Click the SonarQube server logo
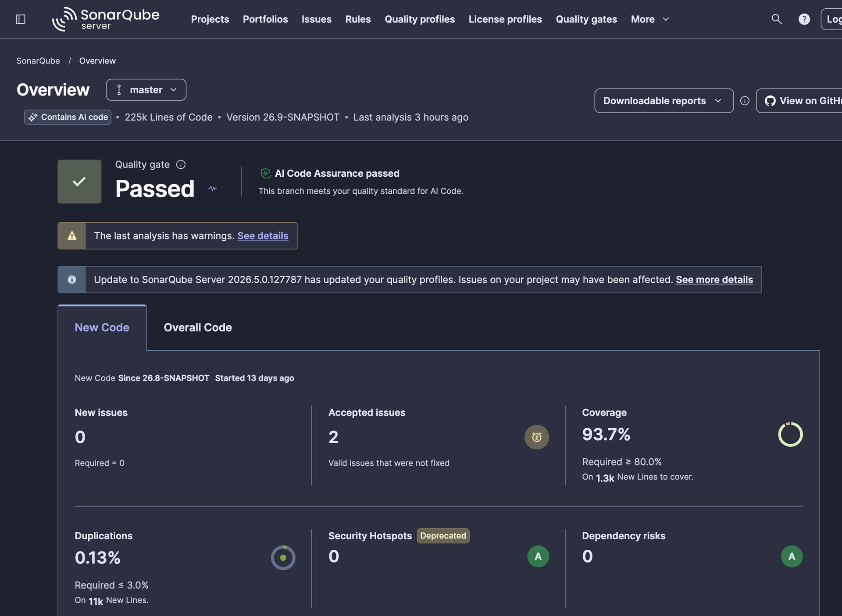Image resolution: width=842 pixels, height=616 pixels. pos(106,19)
